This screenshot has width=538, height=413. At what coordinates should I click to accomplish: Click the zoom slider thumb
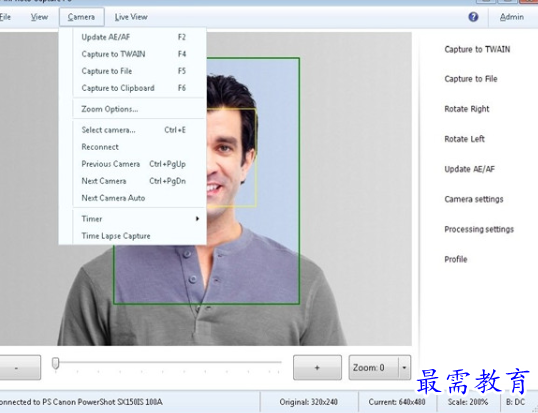point(56,363)
